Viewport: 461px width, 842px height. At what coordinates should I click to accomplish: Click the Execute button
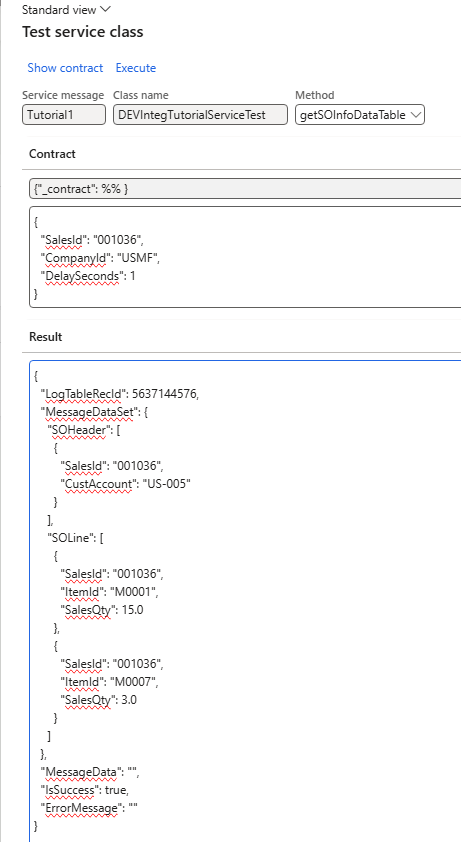pyautogui.click(x=136, y=68)
